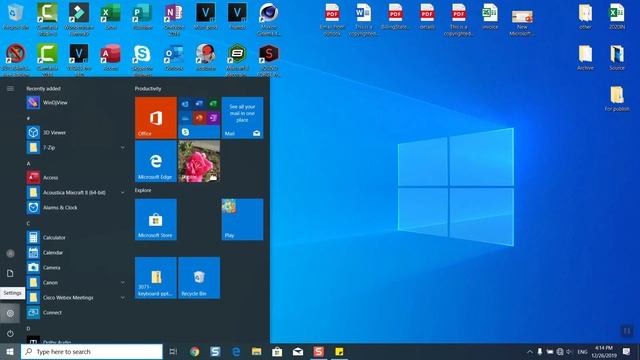
Task: Select the Recycle Bin icon on the desktop
Action: tap(16, 17)
